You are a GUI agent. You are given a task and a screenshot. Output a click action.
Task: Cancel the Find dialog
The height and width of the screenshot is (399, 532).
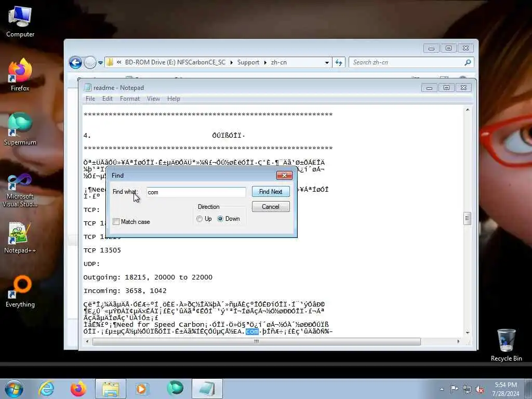pos(271,207)
